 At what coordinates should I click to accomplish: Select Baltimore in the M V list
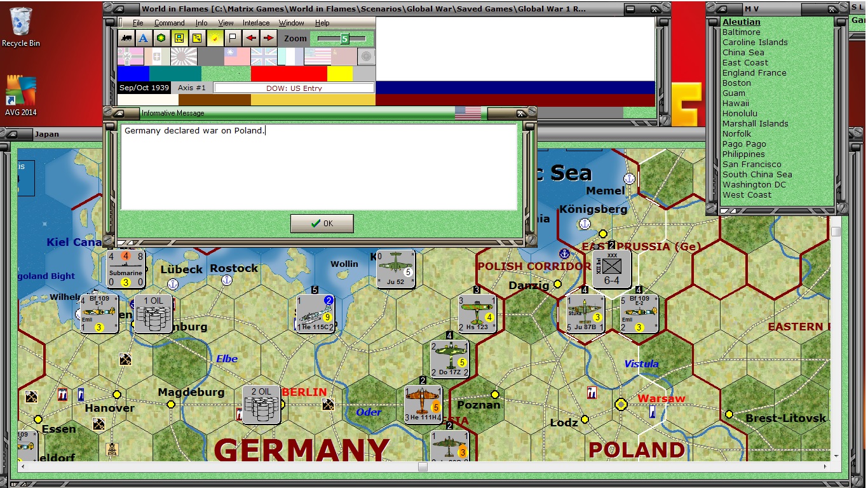[x=741, y=32]
